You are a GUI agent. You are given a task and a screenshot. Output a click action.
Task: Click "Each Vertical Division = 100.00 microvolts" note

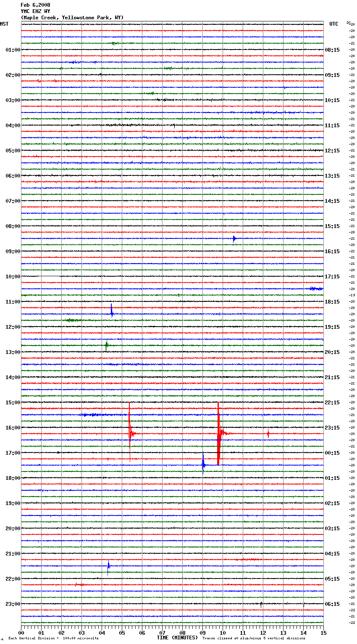tap(53, 638)
